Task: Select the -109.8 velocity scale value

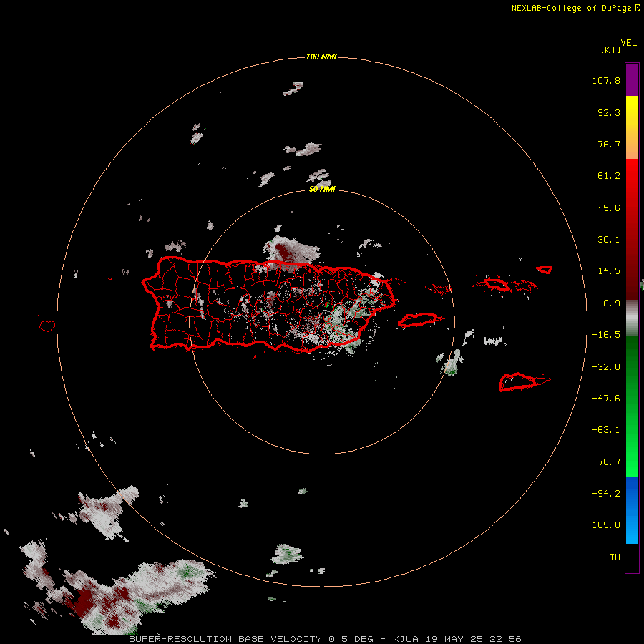Action: (603, 525)
